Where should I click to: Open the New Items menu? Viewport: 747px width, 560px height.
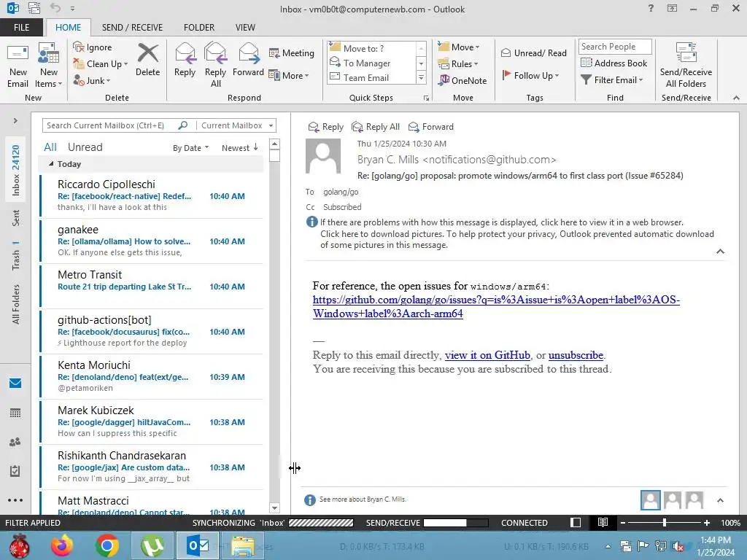pos(49,66)
